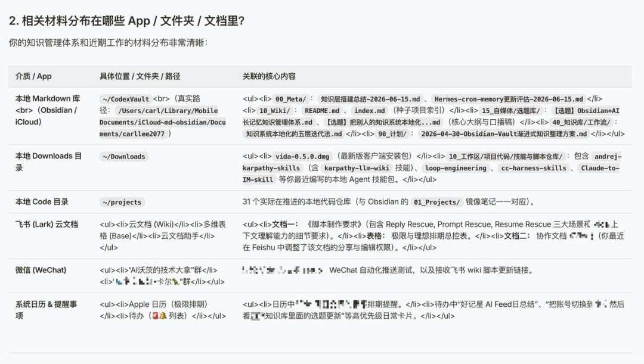Click the bell emoji in 待办 list text
644x364 pixels.
point(163,316)
